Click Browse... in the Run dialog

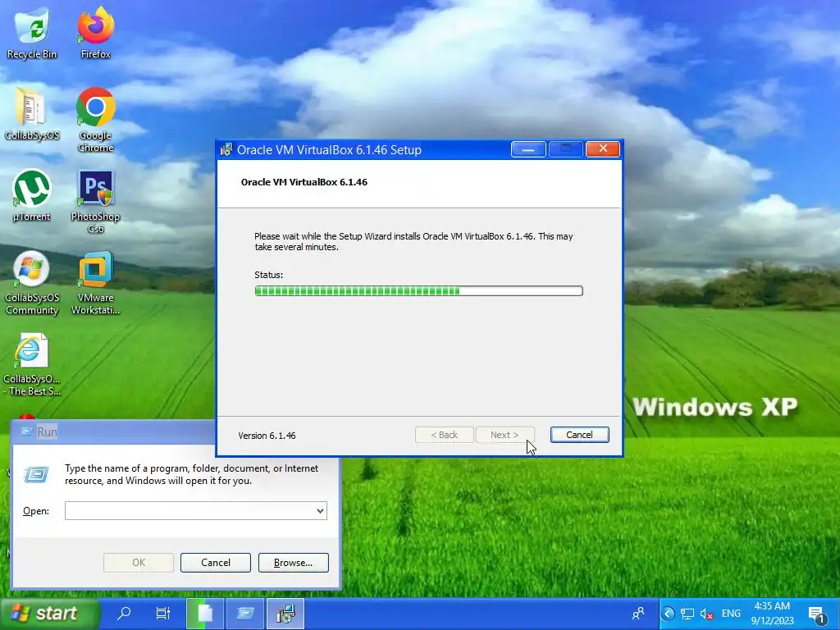pyautogui.click(x=293, y=563)
